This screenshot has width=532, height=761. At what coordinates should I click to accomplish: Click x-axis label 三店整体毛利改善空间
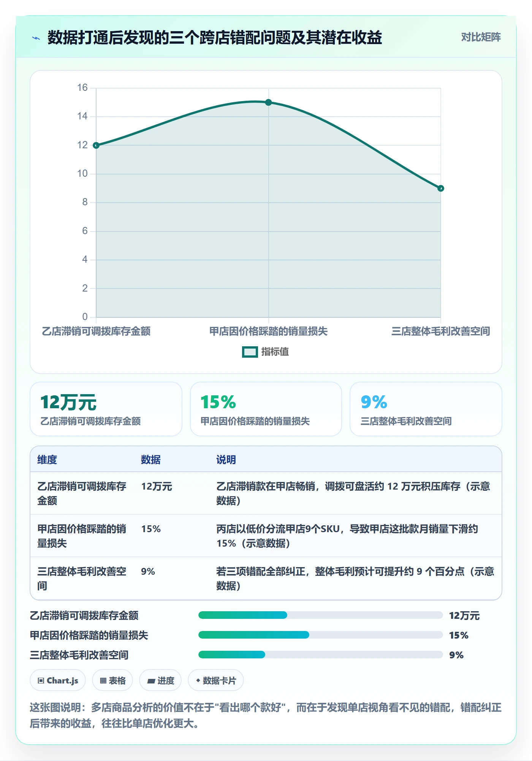tap(440, 331)
